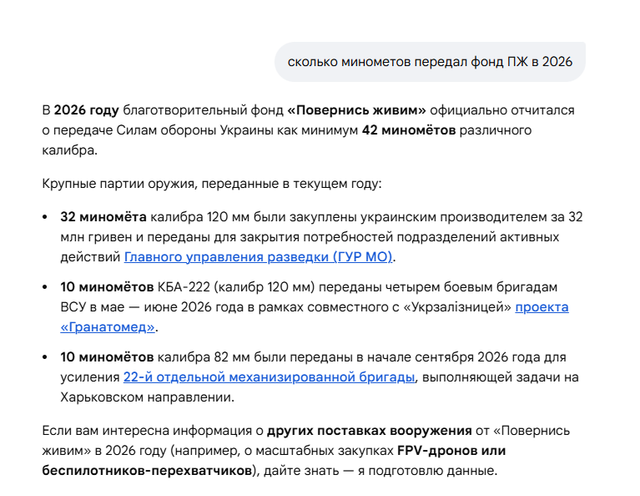
Task: Click the bold text FPV-дронов или
Action: 451,451
